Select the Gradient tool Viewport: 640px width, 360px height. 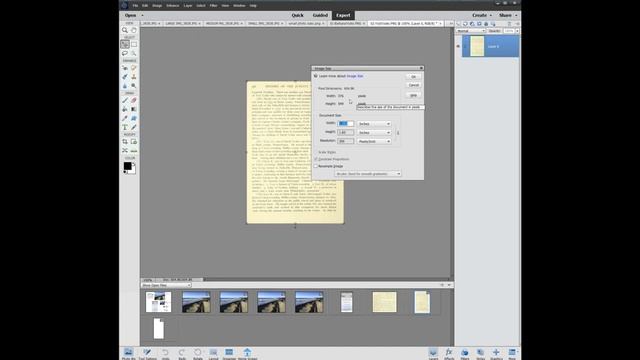[x=134, y=109]
